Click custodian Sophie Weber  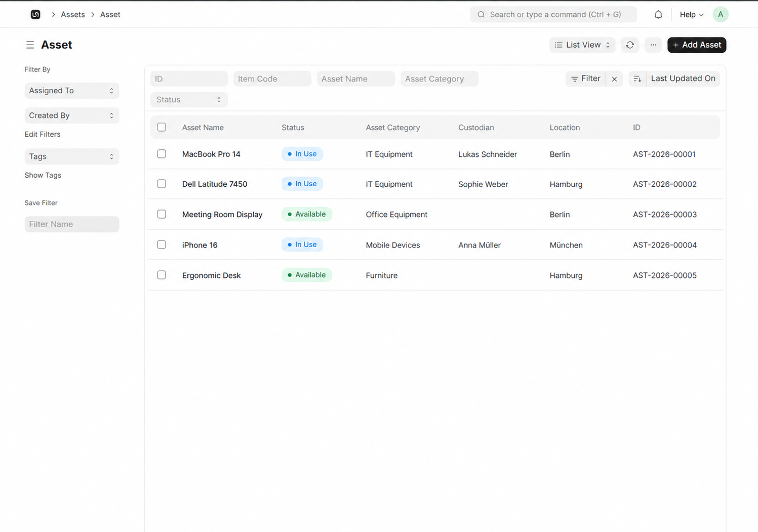(483, 184)
